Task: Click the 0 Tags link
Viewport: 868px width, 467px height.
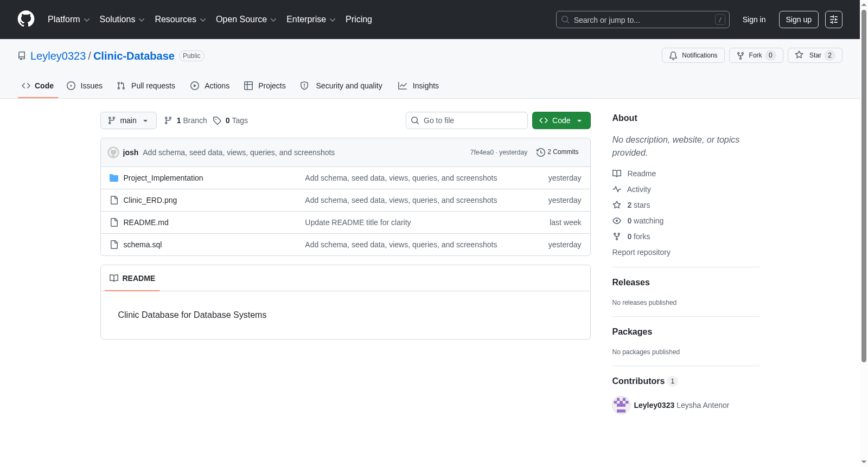Action: click(231, 120)
